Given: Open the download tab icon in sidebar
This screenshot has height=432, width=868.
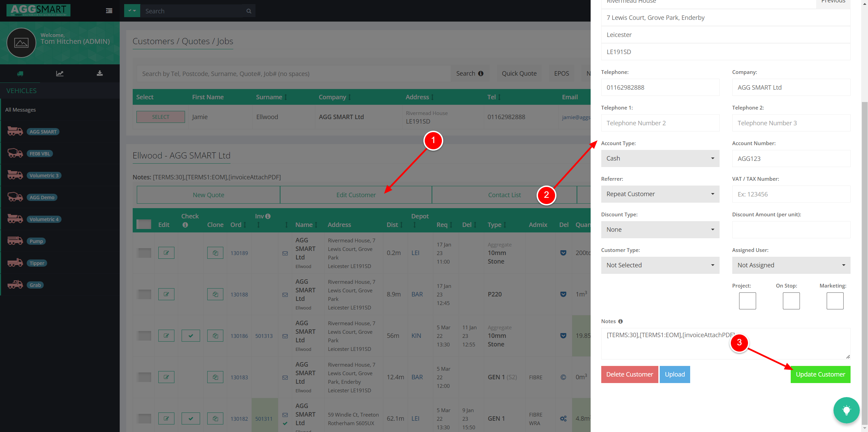Looking at the screenshot, I should pyautogui.click(x=100, y=73).
